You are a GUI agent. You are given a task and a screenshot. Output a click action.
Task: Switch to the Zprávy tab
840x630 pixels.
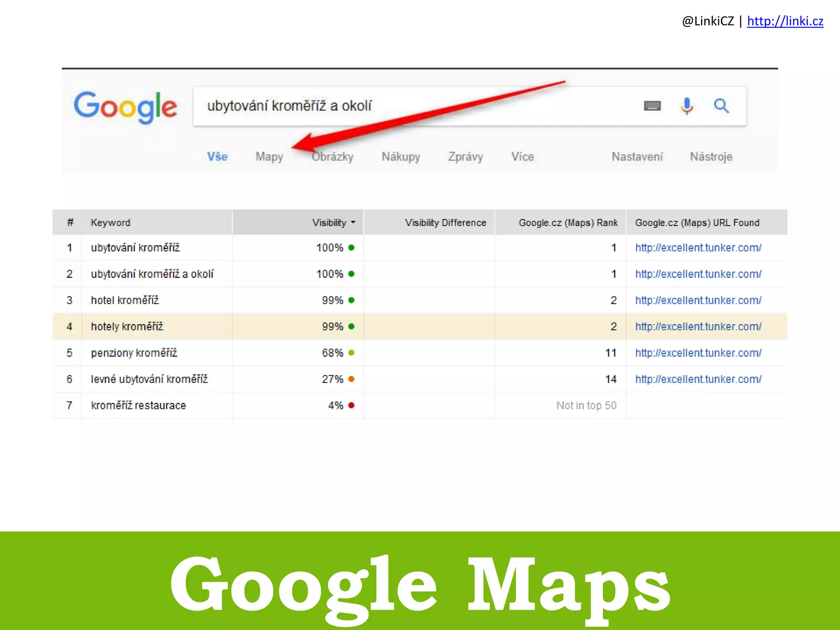[466, 157]
